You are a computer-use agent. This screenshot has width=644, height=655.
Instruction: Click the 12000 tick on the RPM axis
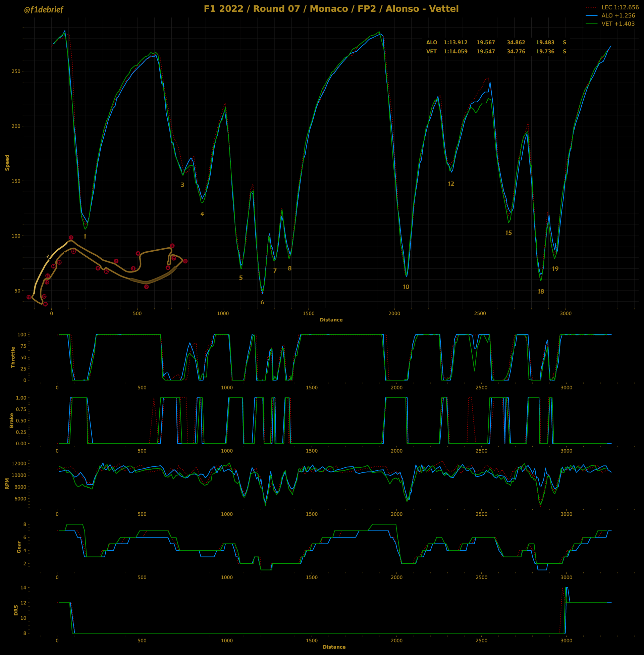(18, 463)
